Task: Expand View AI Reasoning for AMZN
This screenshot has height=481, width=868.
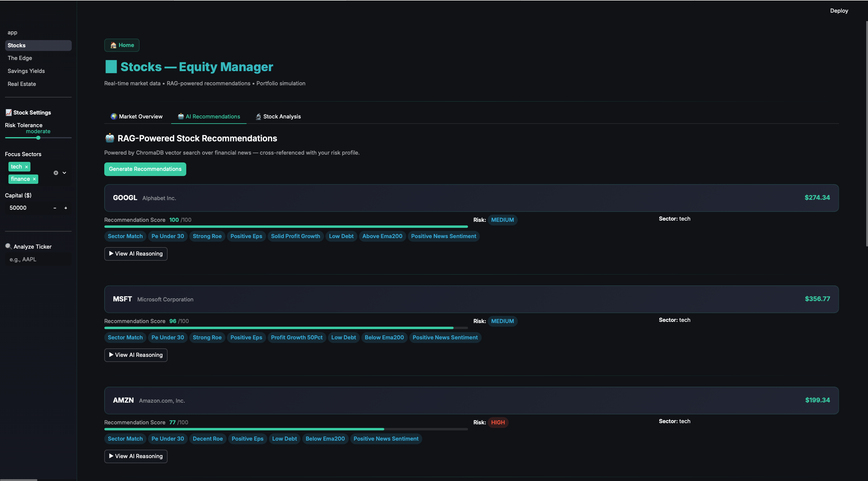Action: [136, 456]
